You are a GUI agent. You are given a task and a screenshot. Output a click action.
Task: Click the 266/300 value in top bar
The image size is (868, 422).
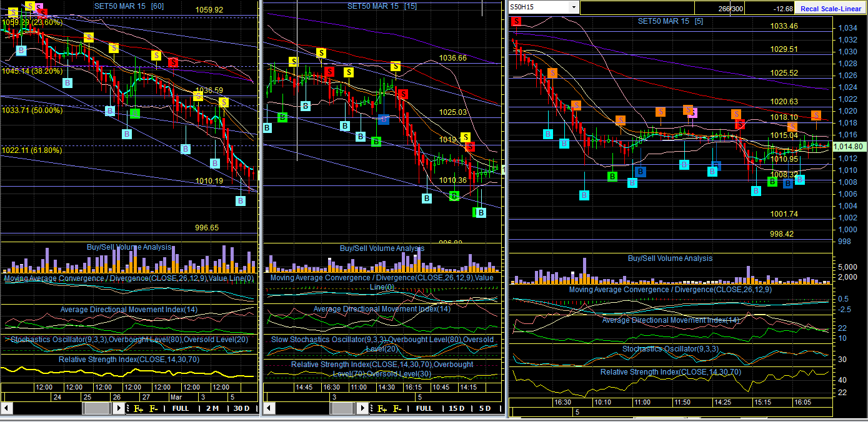731,9
